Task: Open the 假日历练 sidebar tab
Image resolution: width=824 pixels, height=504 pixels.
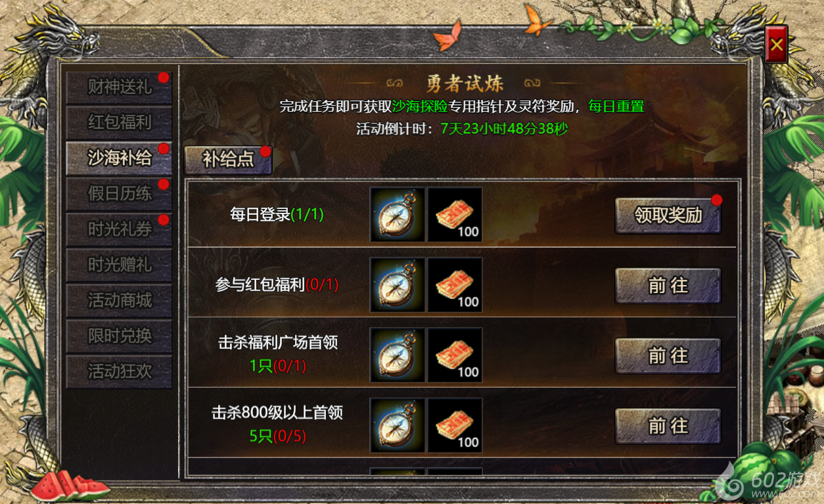Action: 119,194
